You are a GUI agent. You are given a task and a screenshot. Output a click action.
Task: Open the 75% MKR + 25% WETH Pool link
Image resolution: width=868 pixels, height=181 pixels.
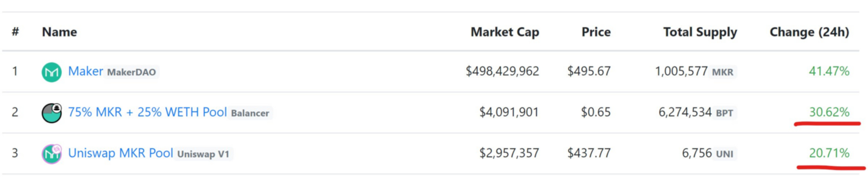click(x=147, y=112)
